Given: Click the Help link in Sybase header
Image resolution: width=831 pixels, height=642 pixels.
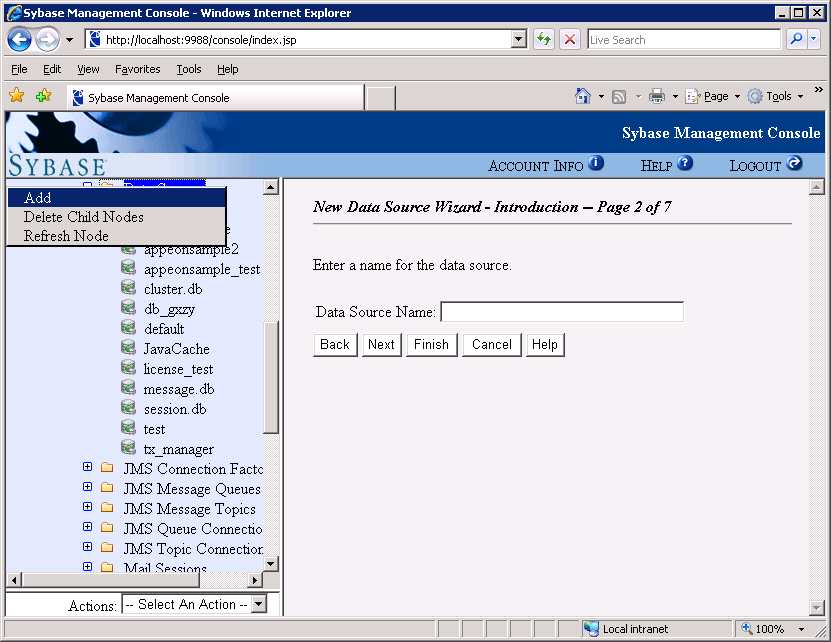Looking at the screenshot, I should click(x=666, y=165).
